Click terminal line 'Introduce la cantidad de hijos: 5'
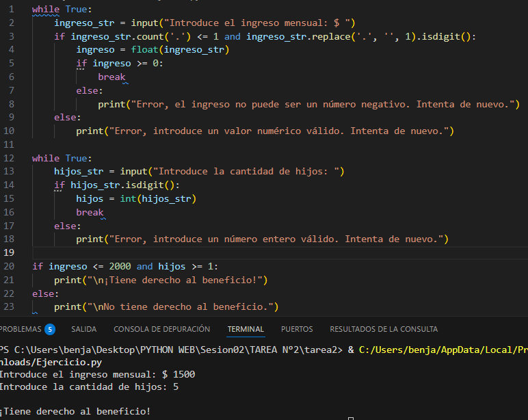This screenshot has width=528, height=420. pyautogui.click(x=89, y=386)
